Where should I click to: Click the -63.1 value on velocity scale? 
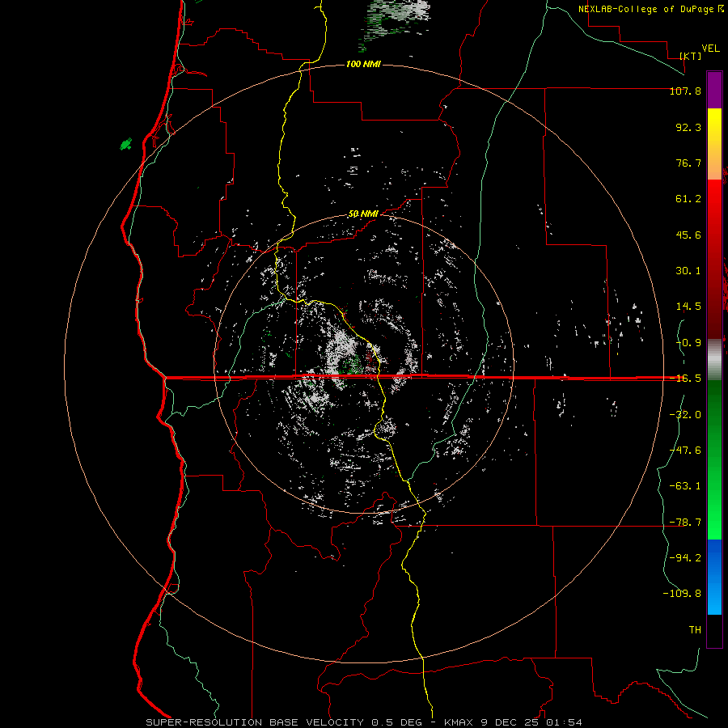click(x=685, y=486)
